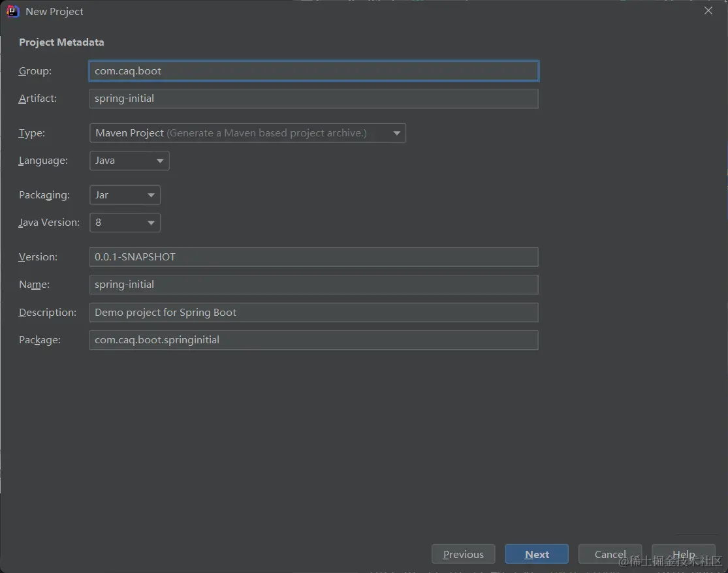
Task: Click the New Project title text
Action: point(54,12)
